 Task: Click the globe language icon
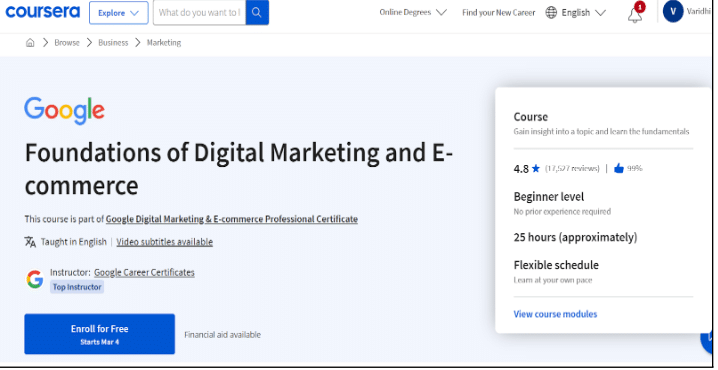(x=551, y=13)
